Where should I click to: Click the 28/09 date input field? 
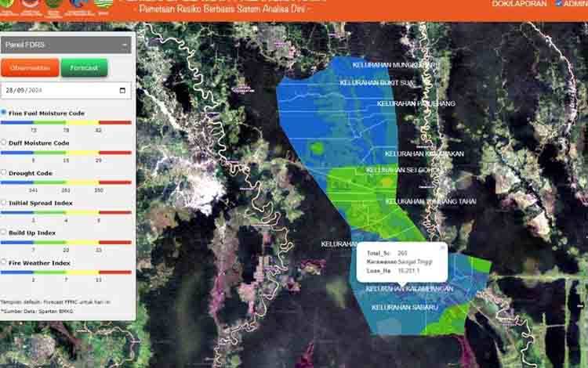pos(66,90)
